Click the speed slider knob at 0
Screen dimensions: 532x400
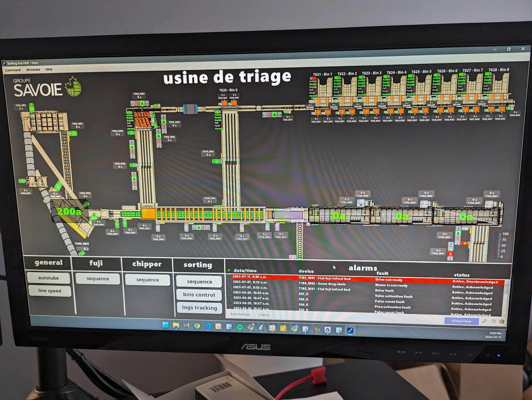click(x=495, y=257)
